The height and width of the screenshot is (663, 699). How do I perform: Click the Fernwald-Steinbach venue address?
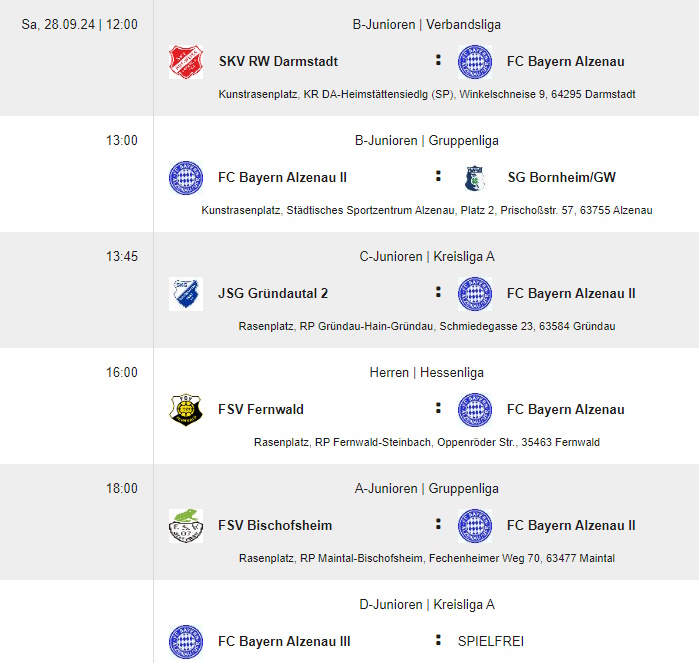(427, 442)
